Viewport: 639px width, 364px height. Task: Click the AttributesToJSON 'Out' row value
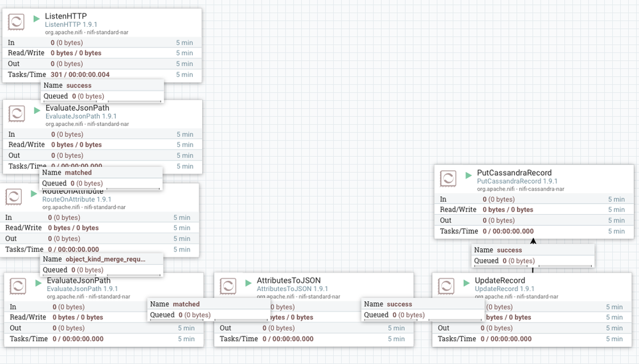[x=279, y=328]
